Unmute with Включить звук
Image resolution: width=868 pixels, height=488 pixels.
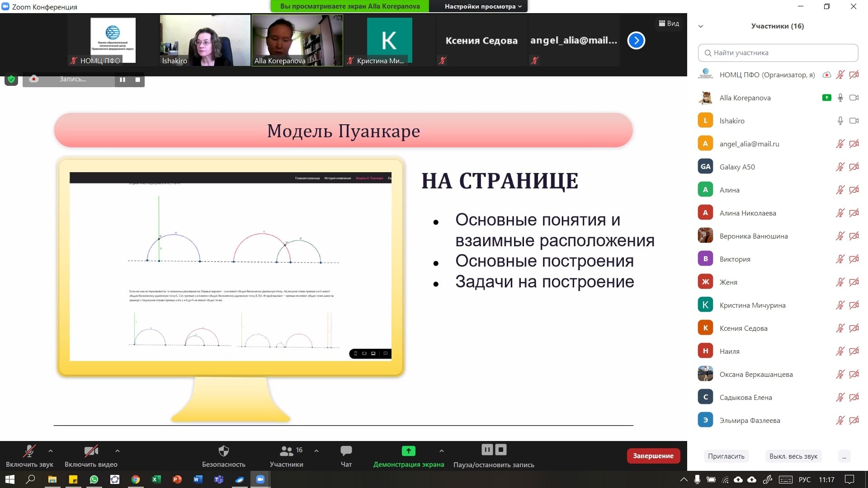(x=29, y=455)
